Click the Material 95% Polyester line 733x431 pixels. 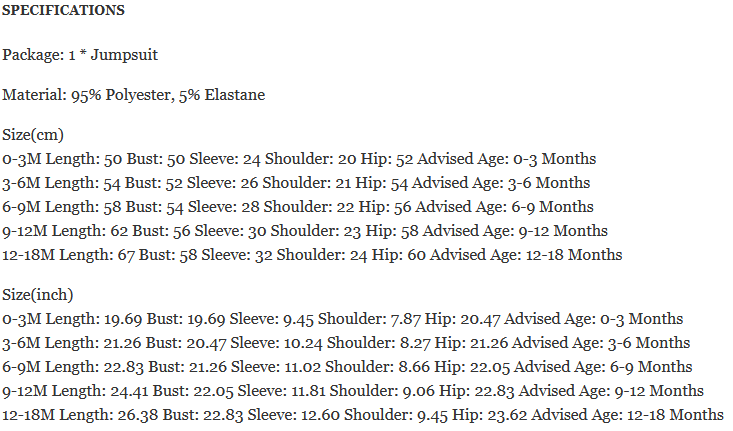133,95
